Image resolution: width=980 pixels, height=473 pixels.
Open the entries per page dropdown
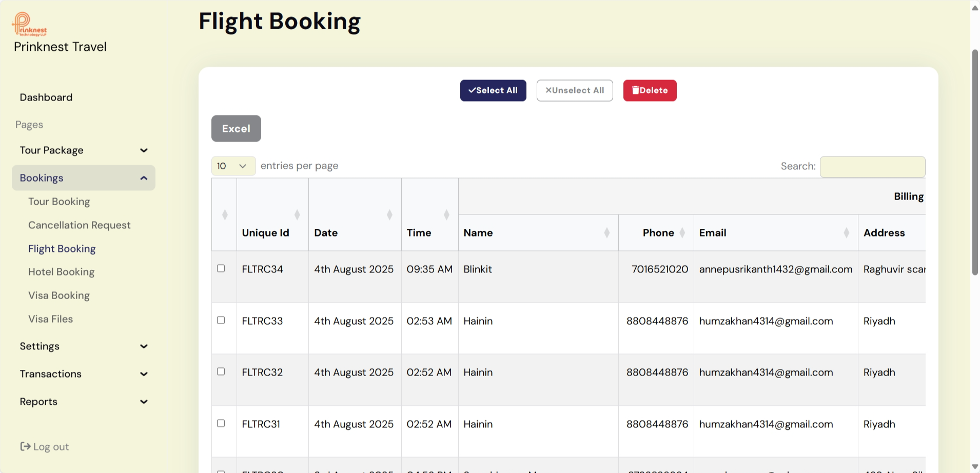tap(233, 166)
